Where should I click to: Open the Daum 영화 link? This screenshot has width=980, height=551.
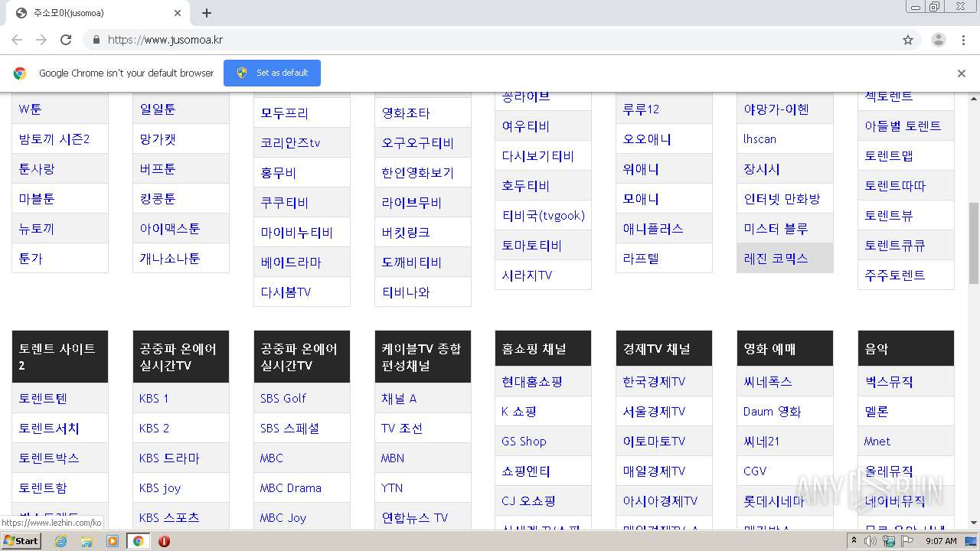[x=772, y=411]
